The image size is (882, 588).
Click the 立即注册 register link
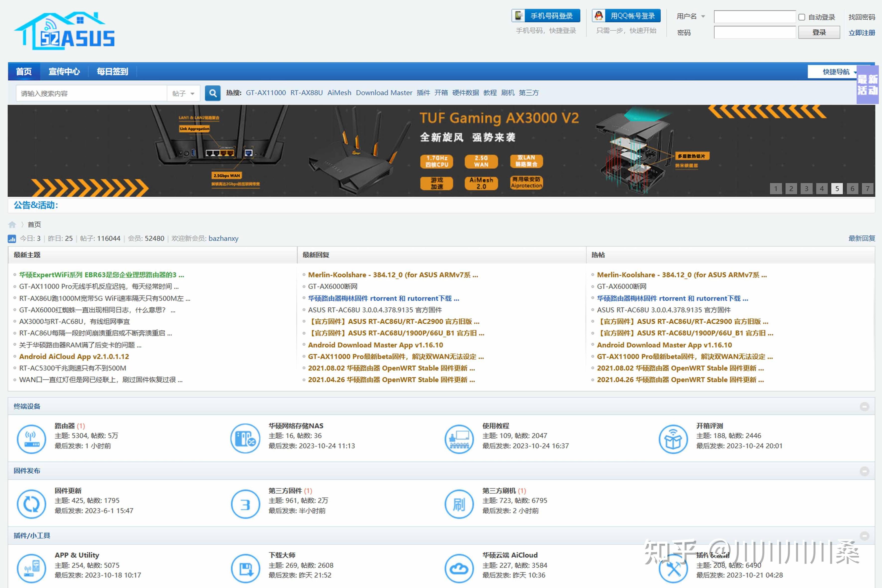(x=861, y=33)
